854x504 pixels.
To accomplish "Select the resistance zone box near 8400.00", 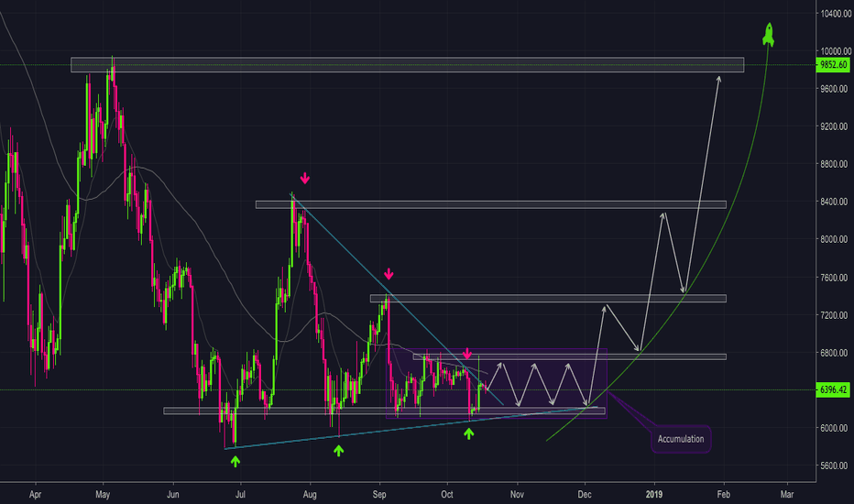I will [491, 205].
